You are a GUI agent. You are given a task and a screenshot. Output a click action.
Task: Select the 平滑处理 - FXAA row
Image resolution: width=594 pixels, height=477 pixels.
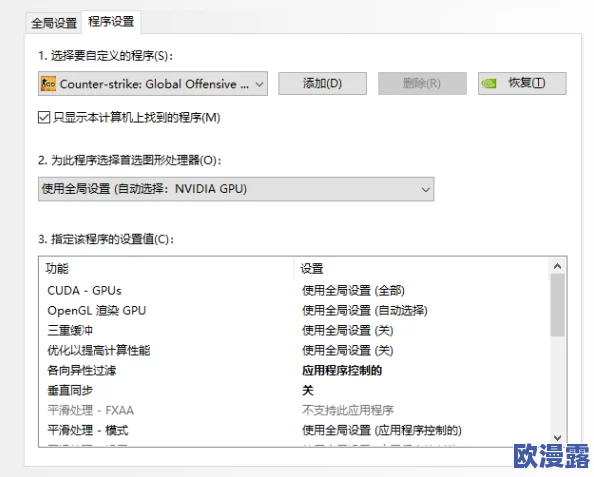(x=294, y=410)
